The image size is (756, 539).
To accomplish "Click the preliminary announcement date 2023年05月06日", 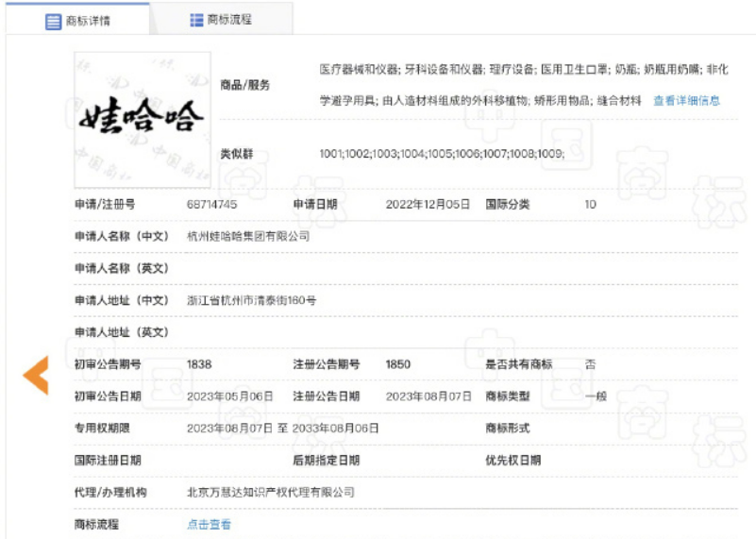I will (230, 396).
